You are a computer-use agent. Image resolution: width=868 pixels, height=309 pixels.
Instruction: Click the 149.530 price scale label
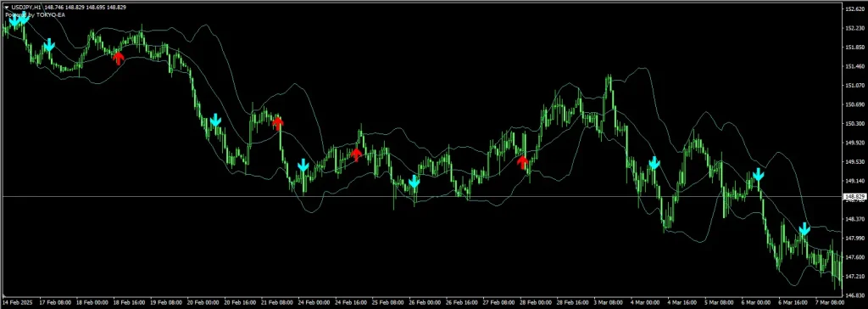coord(855,162)
